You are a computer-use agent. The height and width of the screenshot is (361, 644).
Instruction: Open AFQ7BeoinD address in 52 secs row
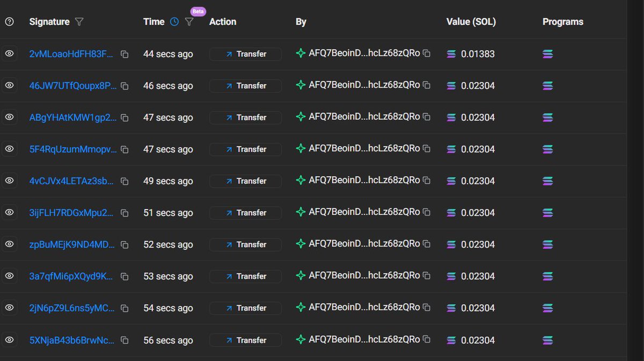[364, 244]
